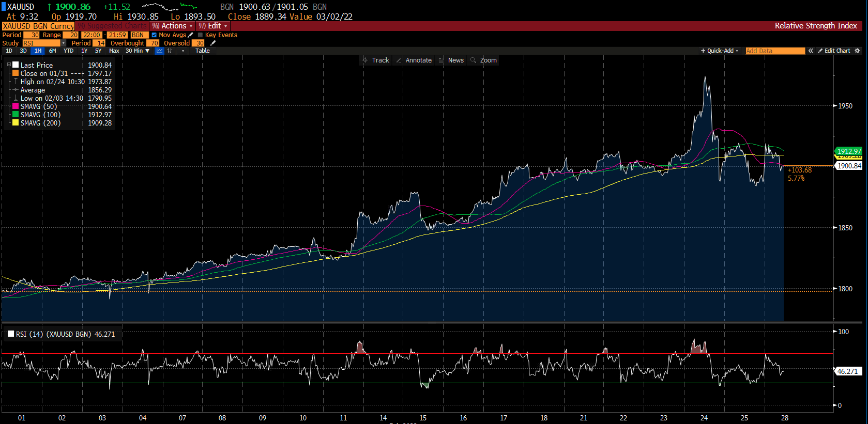Open the Actions menu
This screenshot has height=424, width=868.
(x=173, y=26)
